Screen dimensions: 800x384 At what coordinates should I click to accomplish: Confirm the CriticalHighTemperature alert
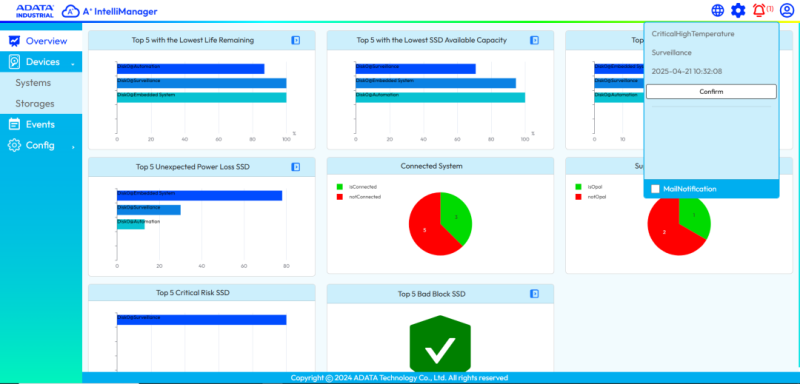[x=711, y=92]
